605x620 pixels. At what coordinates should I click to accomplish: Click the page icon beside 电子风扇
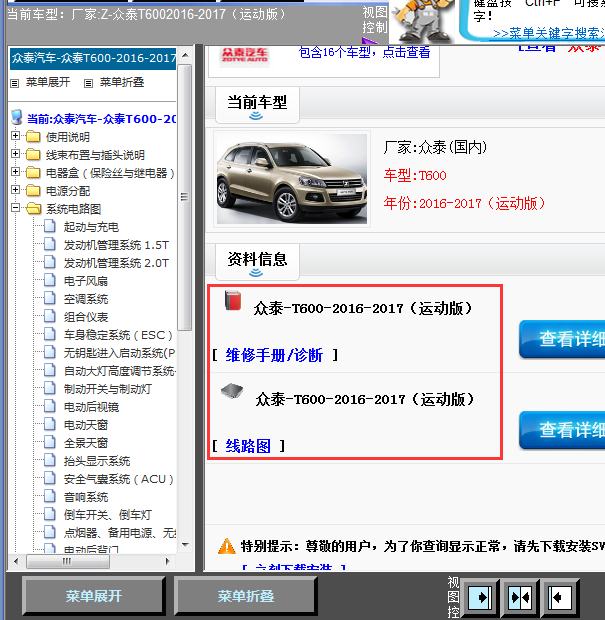(49, 280)
